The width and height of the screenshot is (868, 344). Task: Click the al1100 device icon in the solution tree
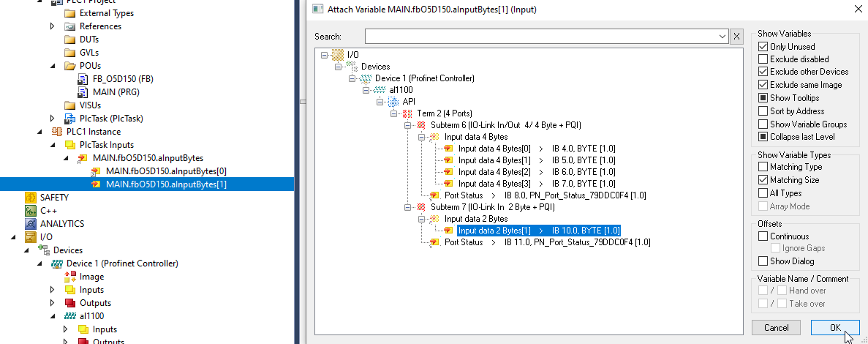tap(69, 316)
